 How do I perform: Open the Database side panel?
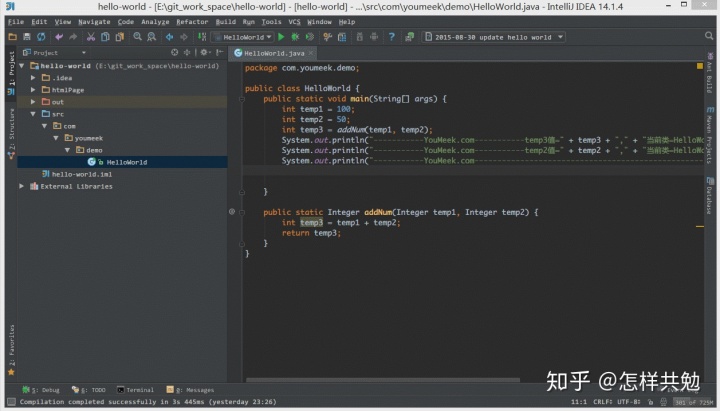[710, 195]
